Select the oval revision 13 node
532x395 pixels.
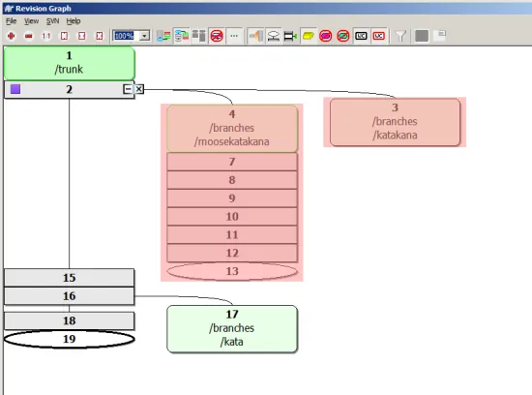click(x=232, y=271)
